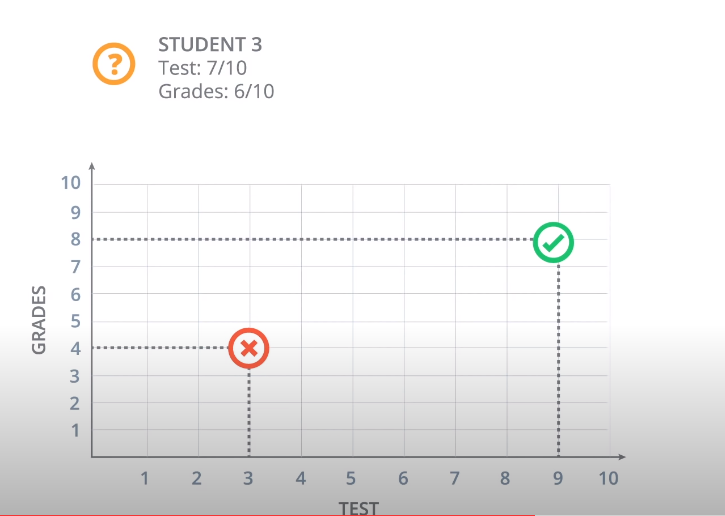Click the orange question mark icon
The image size is (725, 516).
[114, 64]
